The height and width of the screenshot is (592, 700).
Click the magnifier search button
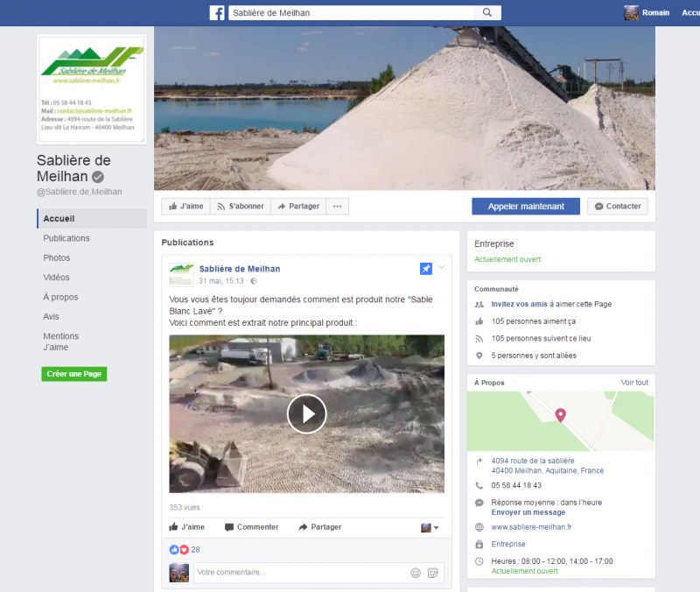pos(486,13)
